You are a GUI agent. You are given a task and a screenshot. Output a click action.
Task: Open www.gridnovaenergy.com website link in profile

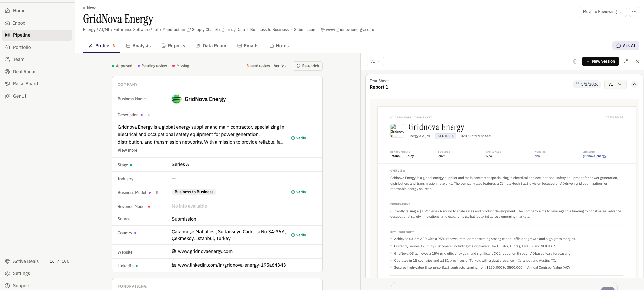point(205,251)
